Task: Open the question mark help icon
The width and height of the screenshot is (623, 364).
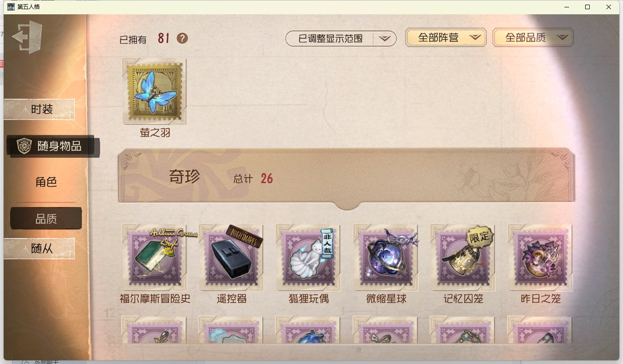Action: click(x=182, y=38)
